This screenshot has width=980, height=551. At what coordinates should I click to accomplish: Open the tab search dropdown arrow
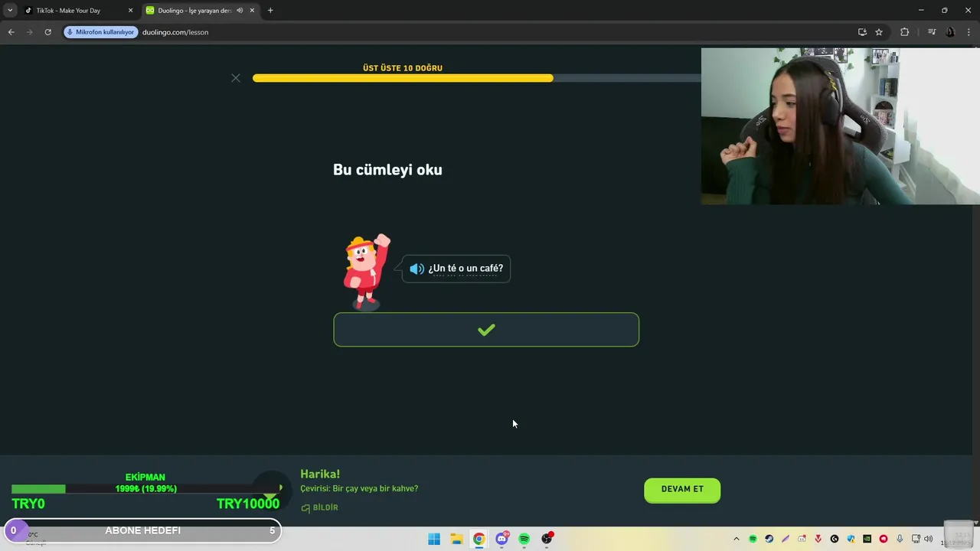click(9, 11)
